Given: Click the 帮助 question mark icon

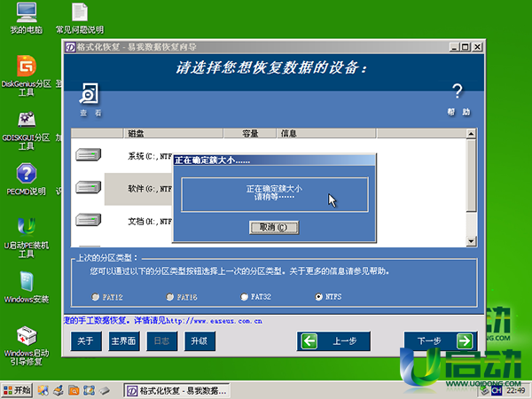Looking at the screenshot, I should 458,91.
